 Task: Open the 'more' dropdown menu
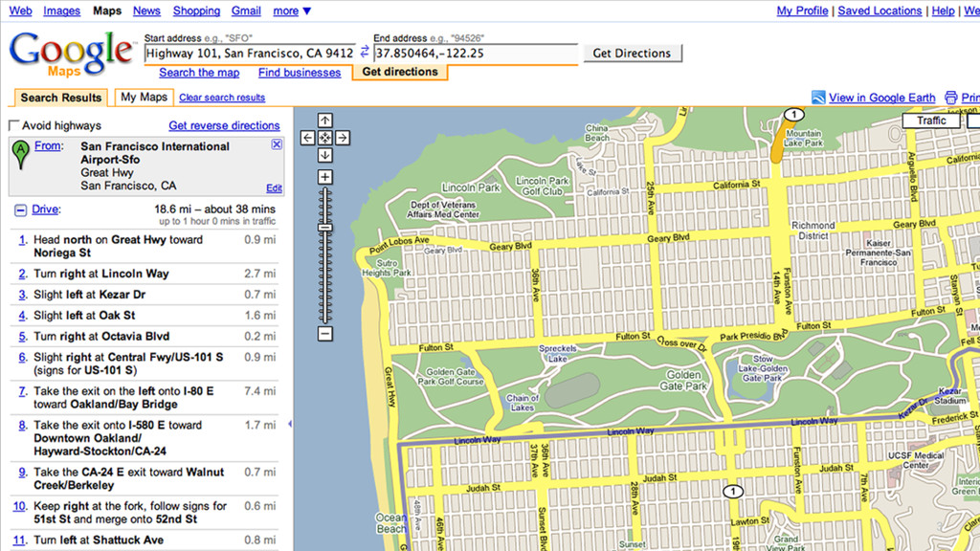pos(292,11)
